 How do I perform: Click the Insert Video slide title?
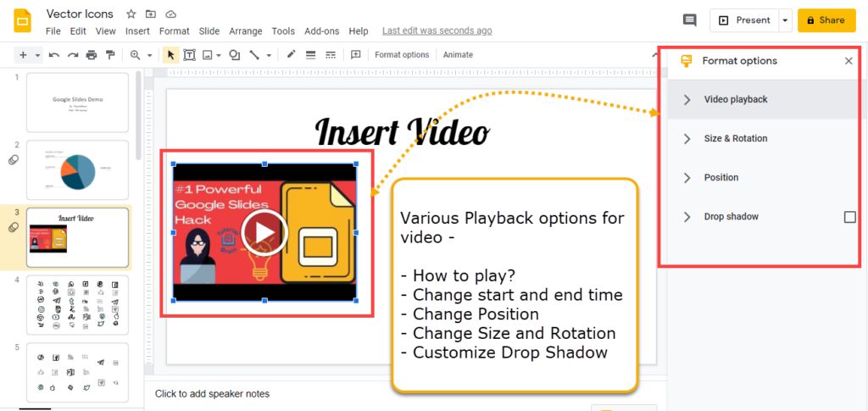tap(402, 131)
